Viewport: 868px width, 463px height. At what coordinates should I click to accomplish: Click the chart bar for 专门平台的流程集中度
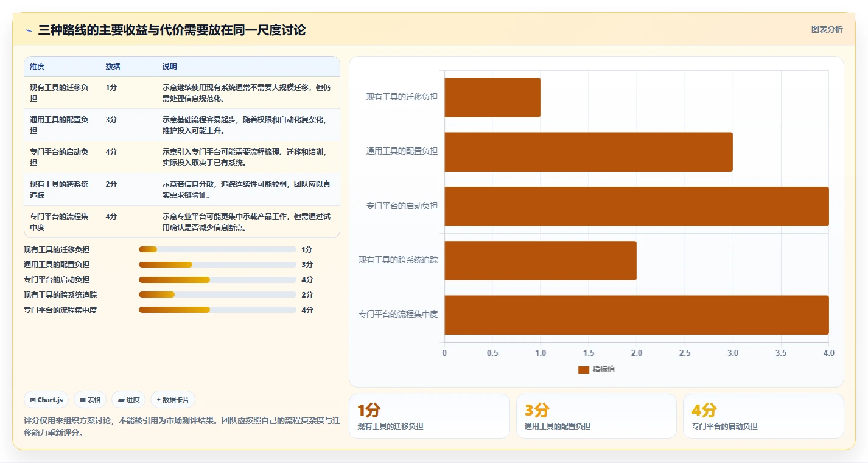click(x=637, y=315)
